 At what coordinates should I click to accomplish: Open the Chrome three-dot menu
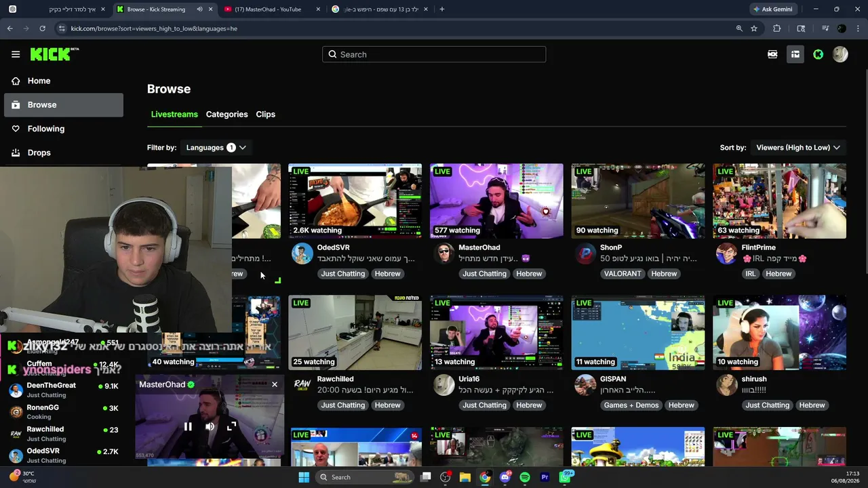click(858, 28)
